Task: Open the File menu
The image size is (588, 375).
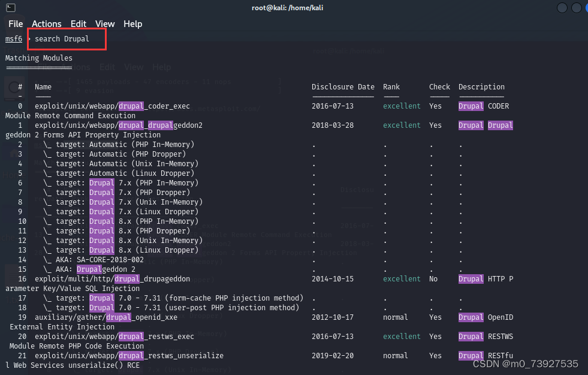Action: [x=15, y=24]
